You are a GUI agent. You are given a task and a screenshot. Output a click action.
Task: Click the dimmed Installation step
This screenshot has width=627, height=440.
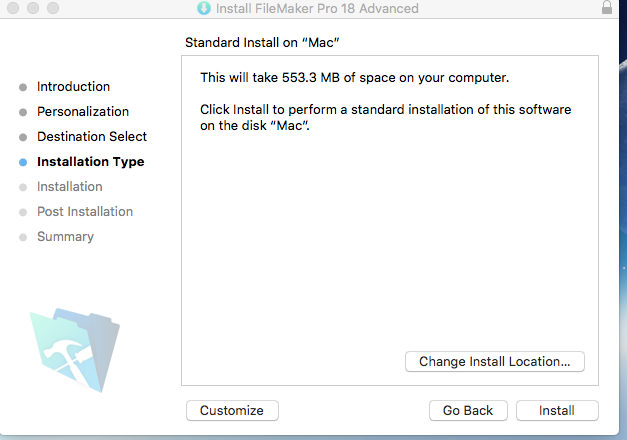click(70, 186)
